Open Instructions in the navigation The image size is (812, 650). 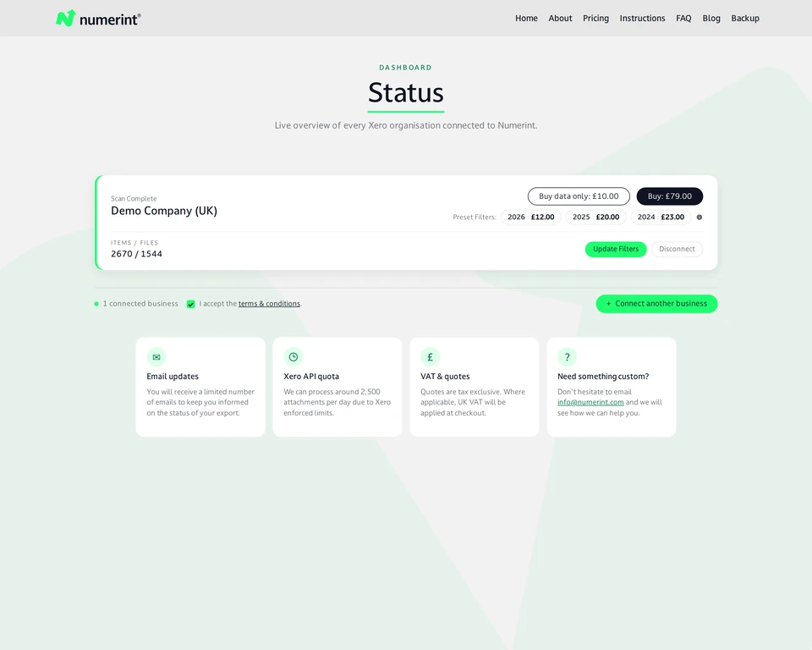[x=642, y=18]
